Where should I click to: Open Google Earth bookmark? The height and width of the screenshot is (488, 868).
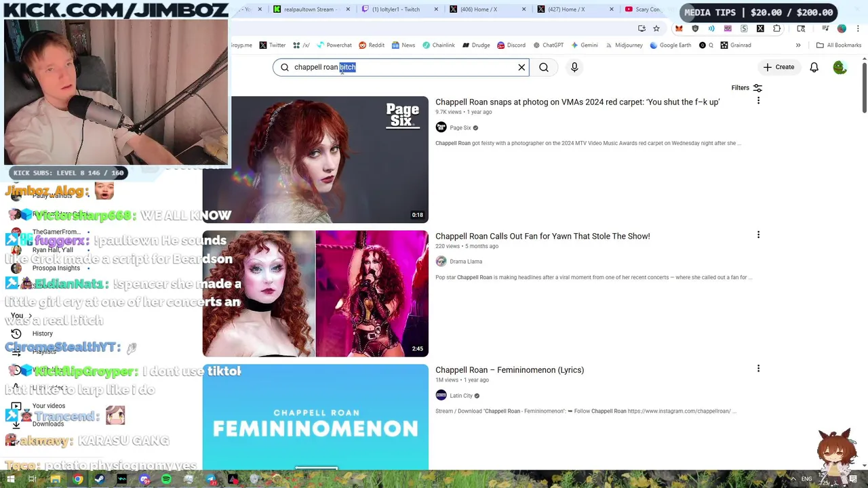coord(671,45)
